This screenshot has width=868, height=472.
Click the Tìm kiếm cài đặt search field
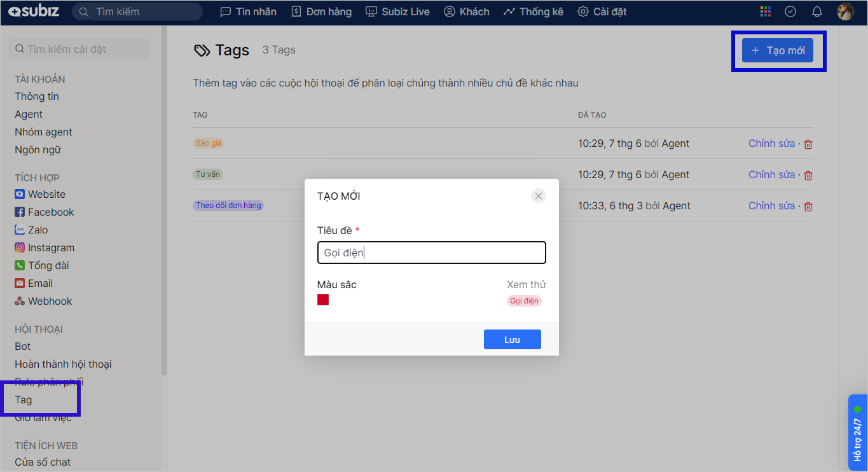coord(79,50)
